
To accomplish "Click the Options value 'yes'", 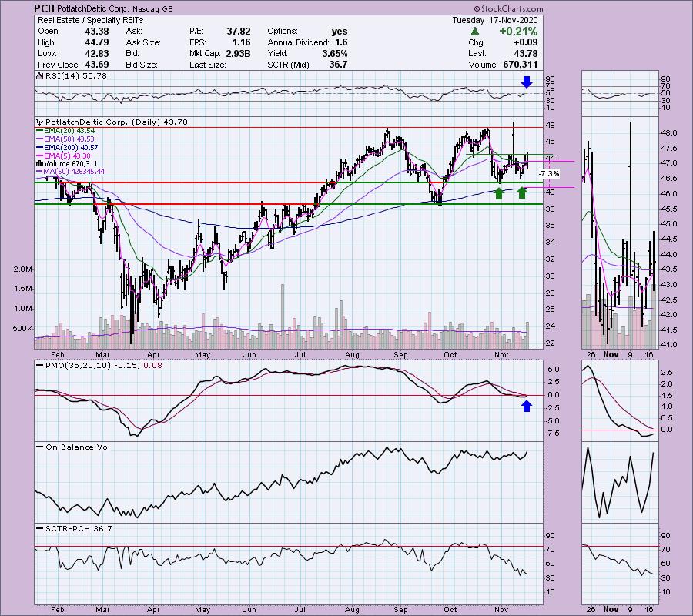I will (x=340, y=32).
